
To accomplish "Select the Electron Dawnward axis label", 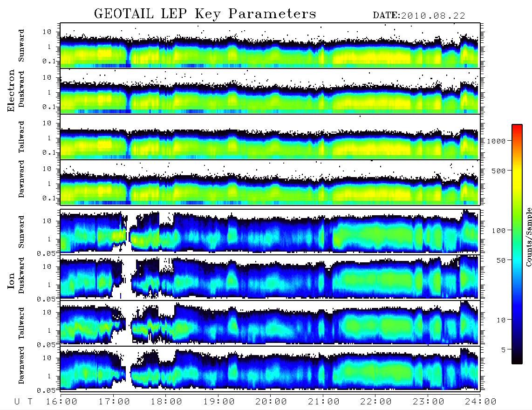I will pyautogui.click(x=21, y=179).
